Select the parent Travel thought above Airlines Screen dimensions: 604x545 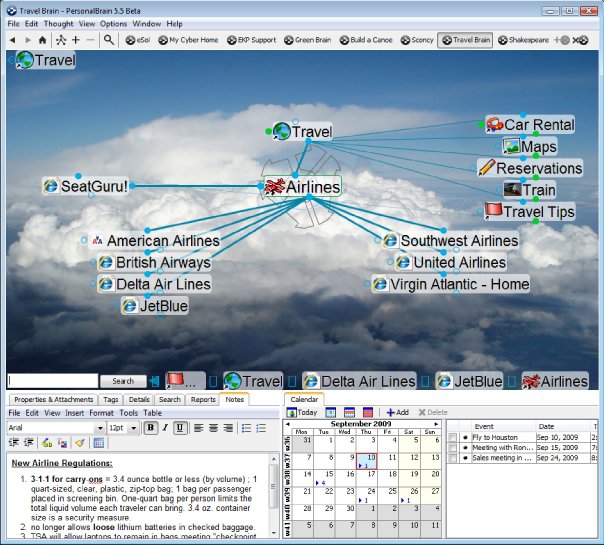tap(303, 131)
